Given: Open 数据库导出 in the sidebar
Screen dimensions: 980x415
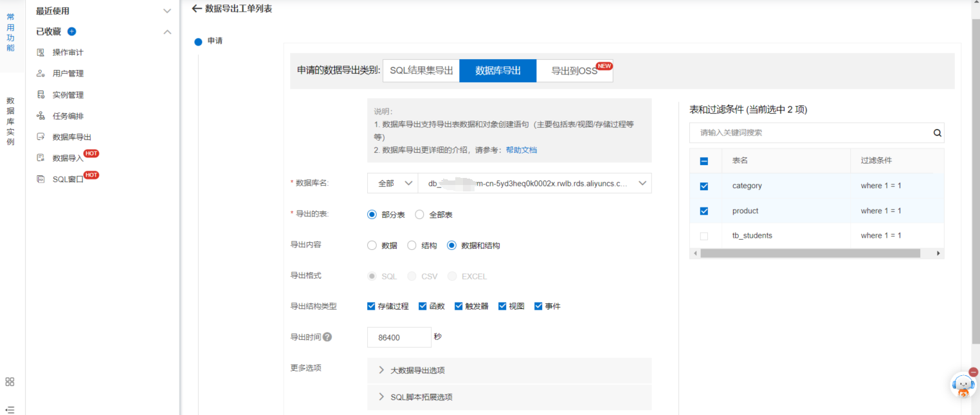Looking at the screenshot, I should (72, 137).
